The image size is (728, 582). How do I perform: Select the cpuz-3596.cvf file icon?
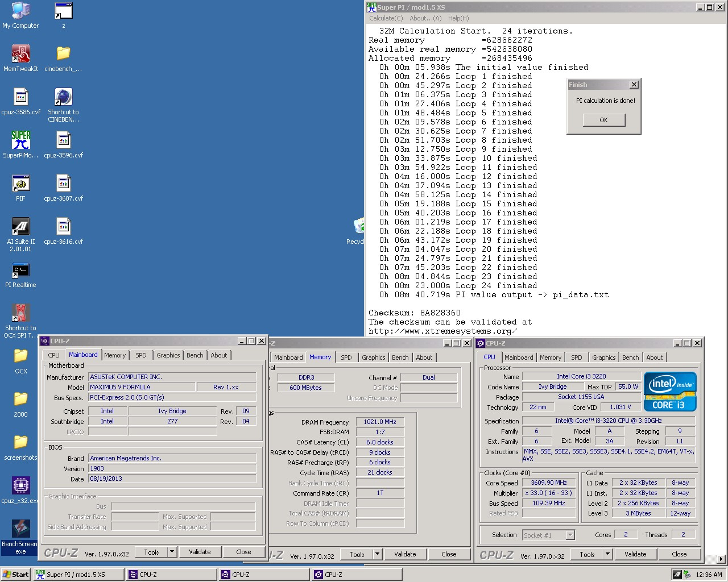(63, 145)
